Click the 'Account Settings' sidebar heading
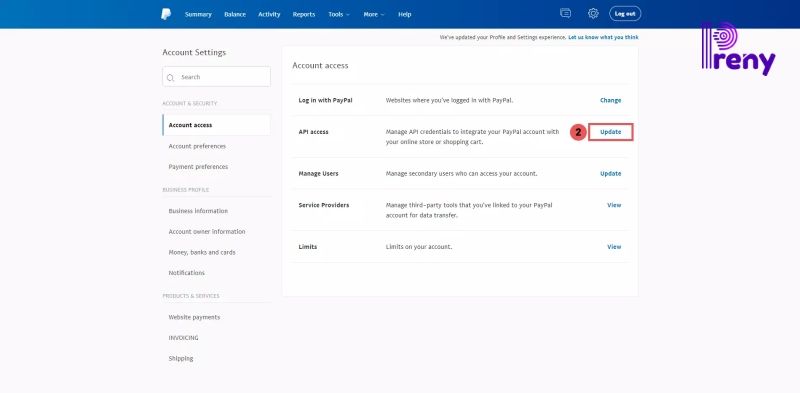Viewport: 800px width, 393px height. (194, 53)
